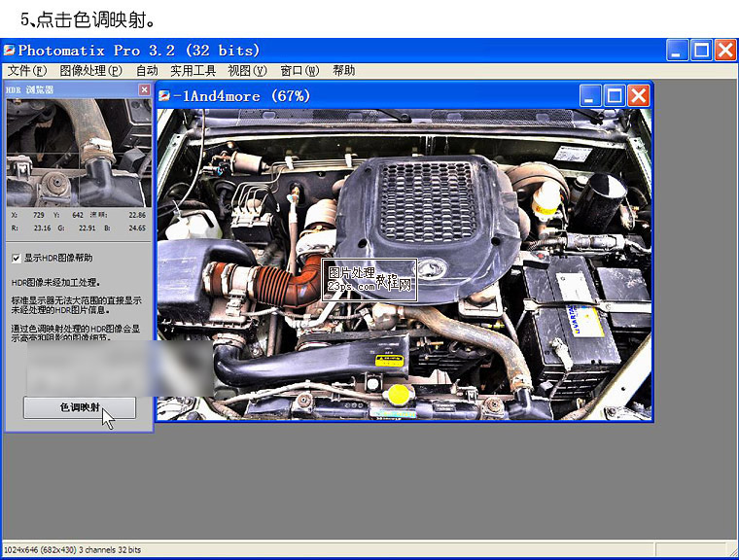
Task: Expand the 视图(V) menu
Action: pos(247,70)
